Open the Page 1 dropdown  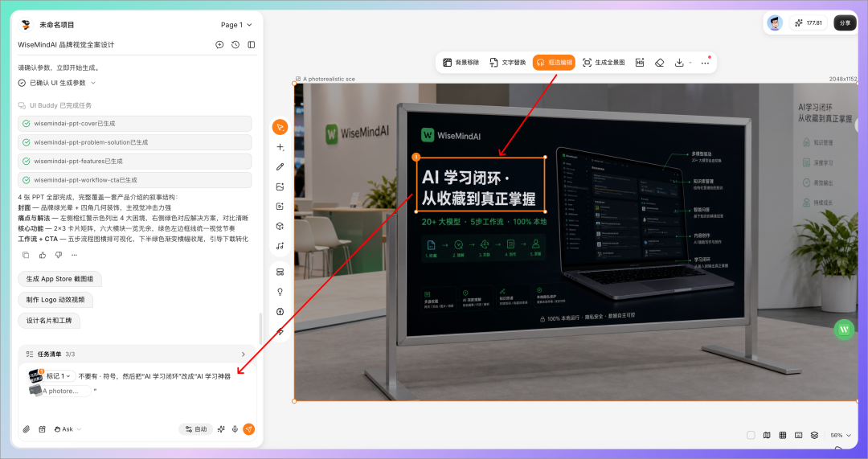(x=236, y=25)
